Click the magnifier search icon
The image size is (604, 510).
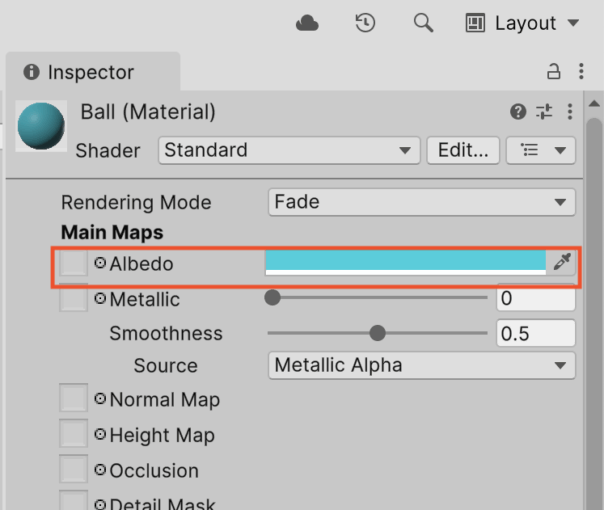tap(423, 23)
